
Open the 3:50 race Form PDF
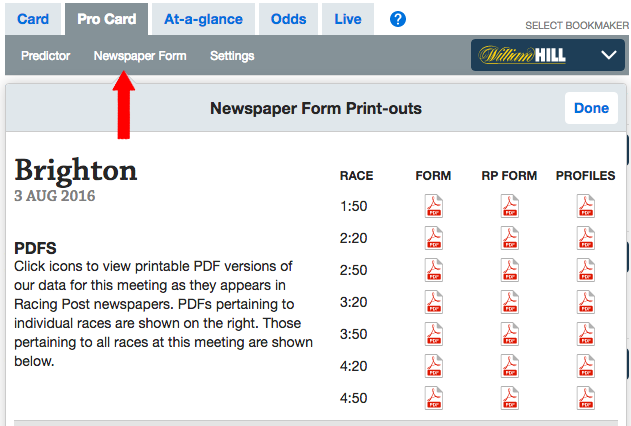point(434,334)
